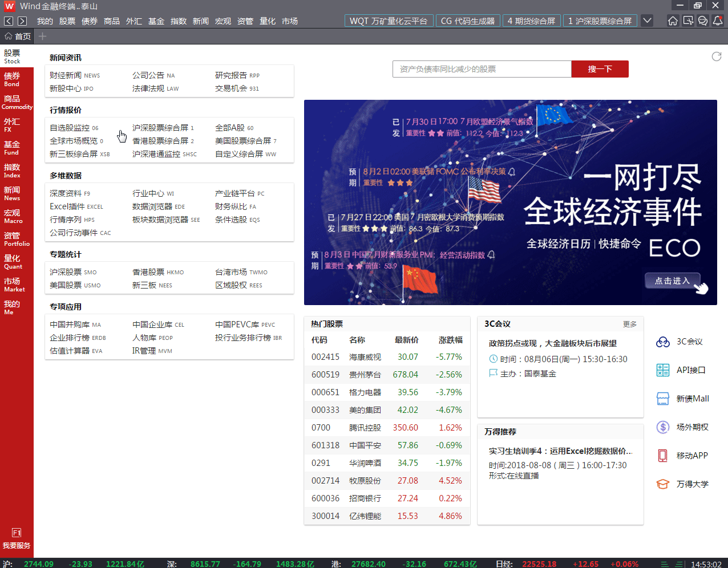The image size is (728, 568).
Task: Select 量化 Quant in the sidebar
Action: [17, 262]
